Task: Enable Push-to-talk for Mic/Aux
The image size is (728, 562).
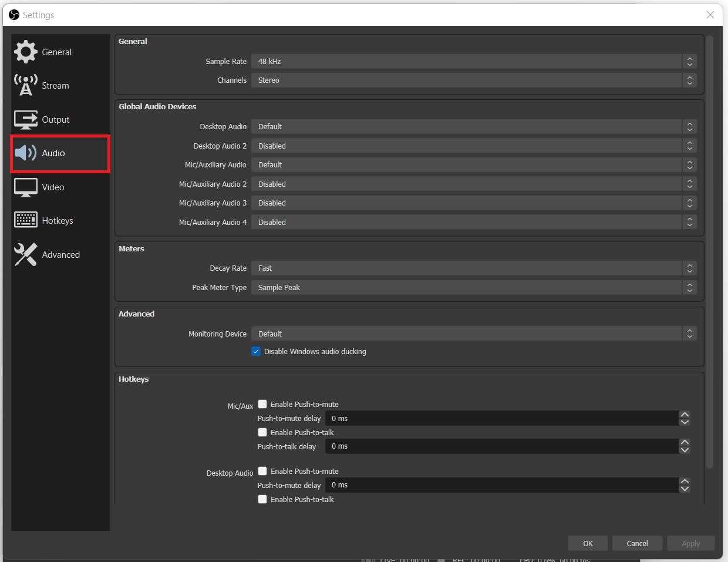Action: point(262,432)
